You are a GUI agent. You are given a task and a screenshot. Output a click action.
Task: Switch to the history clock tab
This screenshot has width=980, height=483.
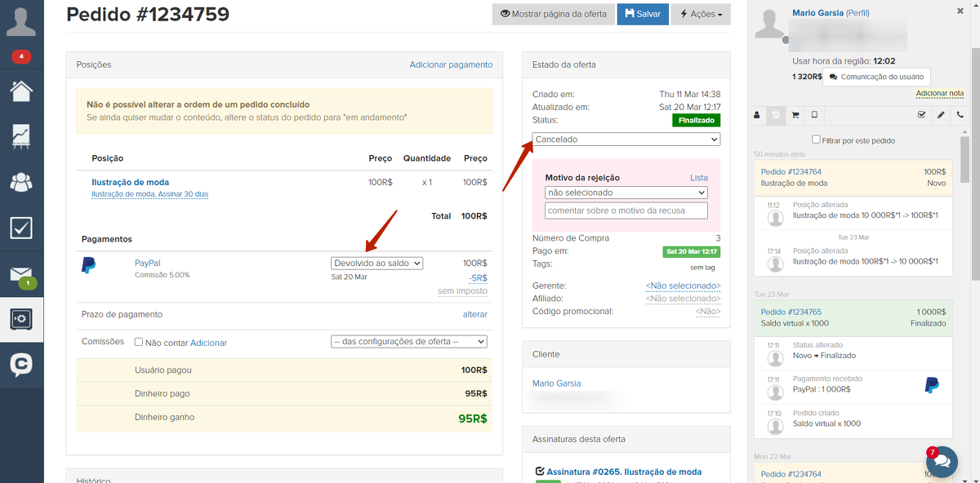(x=776, y=115)
